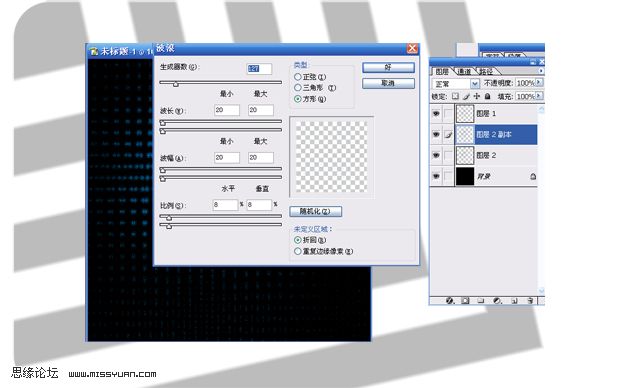Hide the 图层 2 layer eye
The height and width of the screenshot is (388, 624).
436,155
